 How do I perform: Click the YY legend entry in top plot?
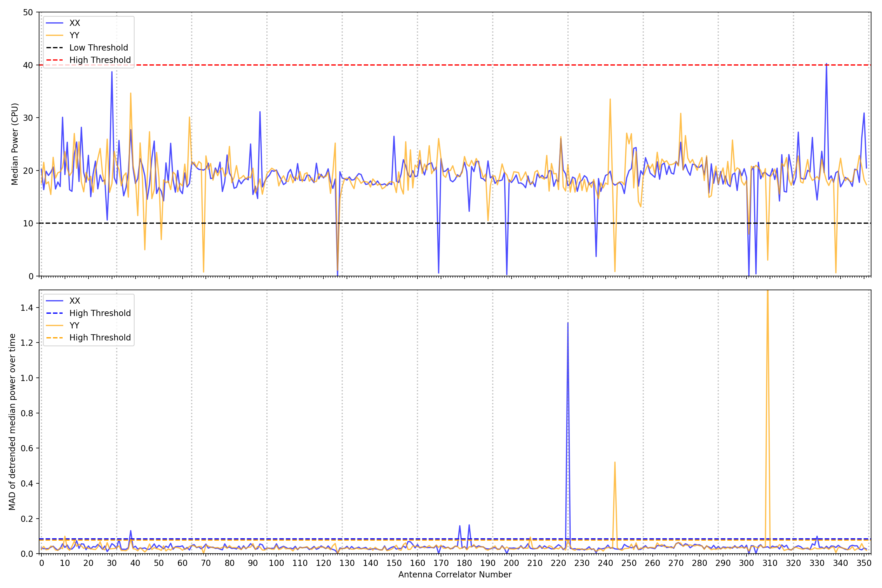(x=75, y=35)
